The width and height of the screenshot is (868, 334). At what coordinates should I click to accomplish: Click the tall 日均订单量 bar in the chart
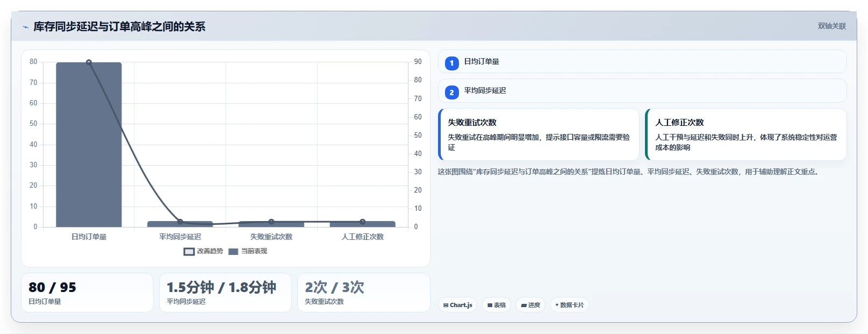tap(89, 145)
